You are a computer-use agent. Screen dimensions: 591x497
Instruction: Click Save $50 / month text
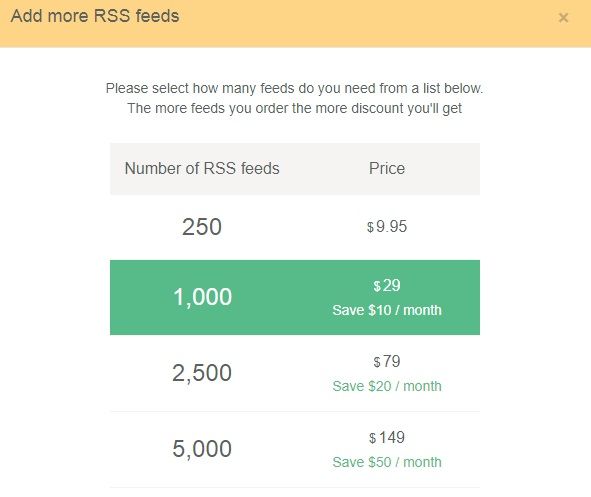pos(387,462)
